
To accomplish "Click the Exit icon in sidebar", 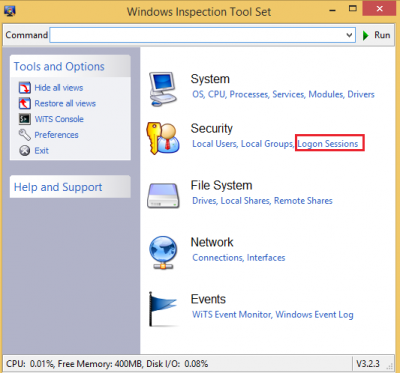I will 25,151.
